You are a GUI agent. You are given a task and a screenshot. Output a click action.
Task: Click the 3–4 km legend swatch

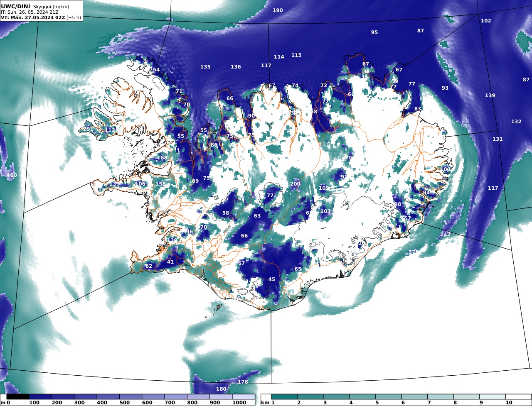(x=336, y=397)
